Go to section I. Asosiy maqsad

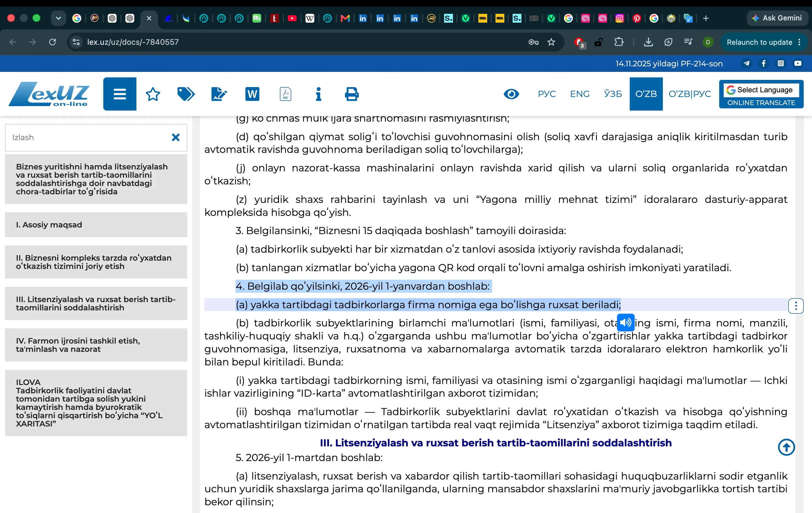96,225
